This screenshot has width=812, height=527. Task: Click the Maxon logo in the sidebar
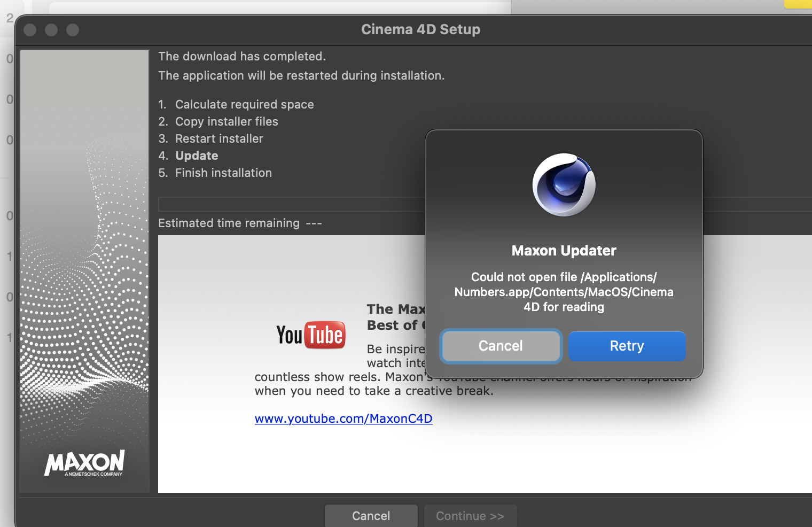[84, 463]
